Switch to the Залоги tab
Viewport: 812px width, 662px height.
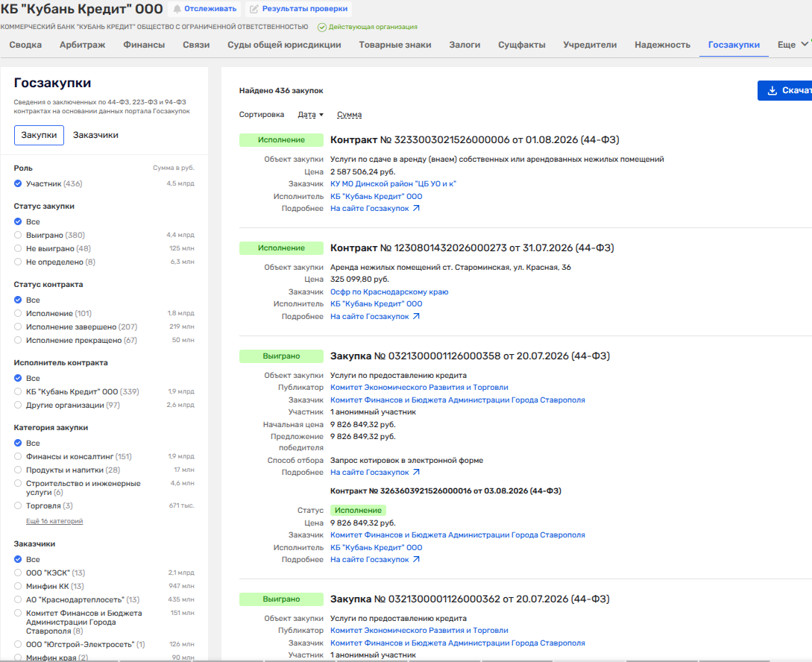tap(465, 45)
